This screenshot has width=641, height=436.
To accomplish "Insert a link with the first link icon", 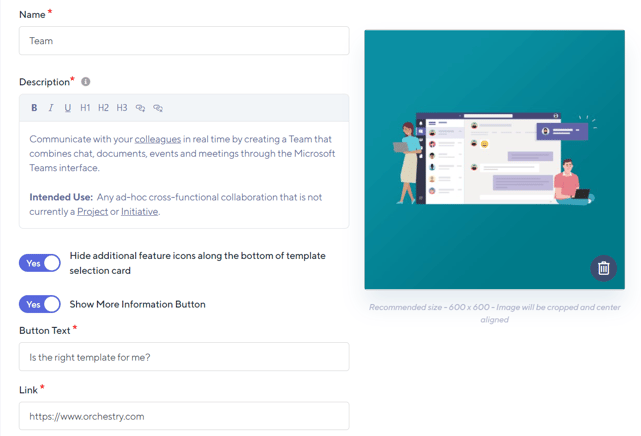I will (x=140, y=108).
